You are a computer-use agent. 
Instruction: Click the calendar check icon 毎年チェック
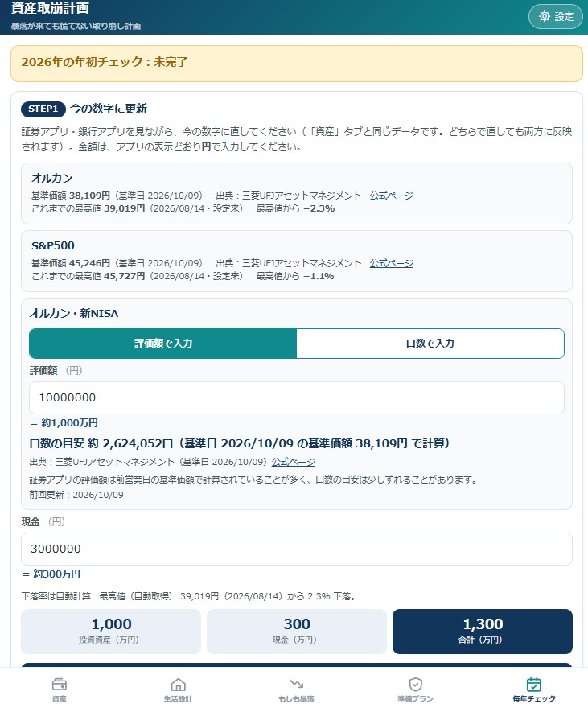533,684
